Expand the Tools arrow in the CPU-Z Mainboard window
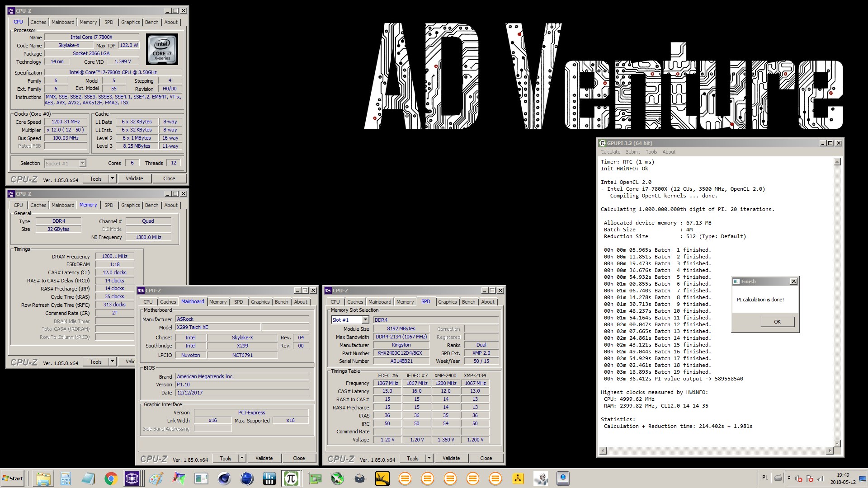868x488 pixels. tap(242, 459)
